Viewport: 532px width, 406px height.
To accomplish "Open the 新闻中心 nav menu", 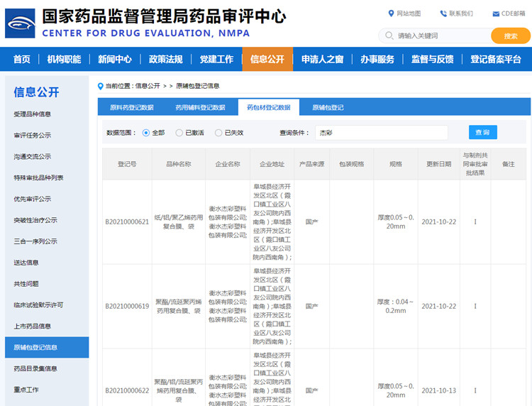I will click(115, 59).
